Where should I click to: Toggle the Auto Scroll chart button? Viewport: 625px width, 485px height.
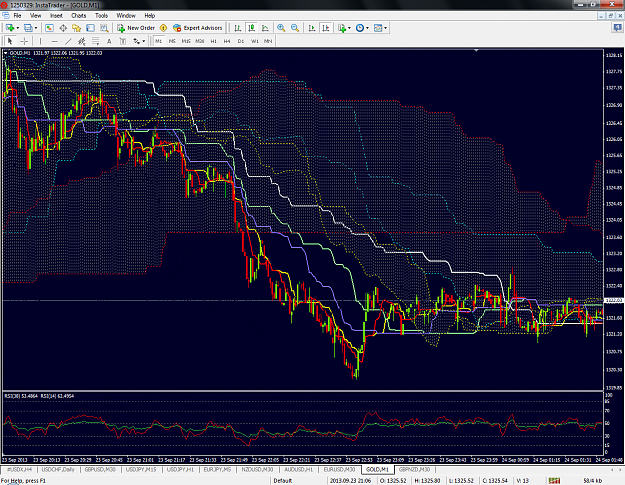pos(312,28)
